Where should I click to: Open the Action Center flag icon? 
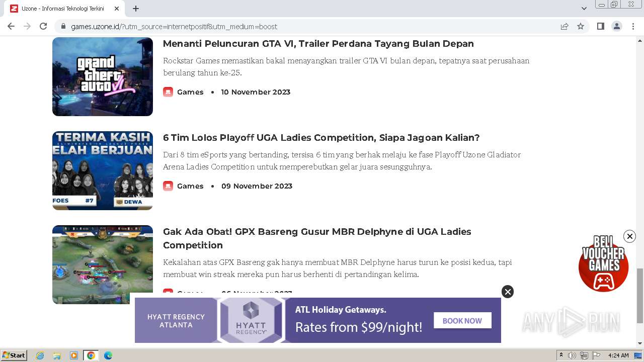tap(596, 355)
